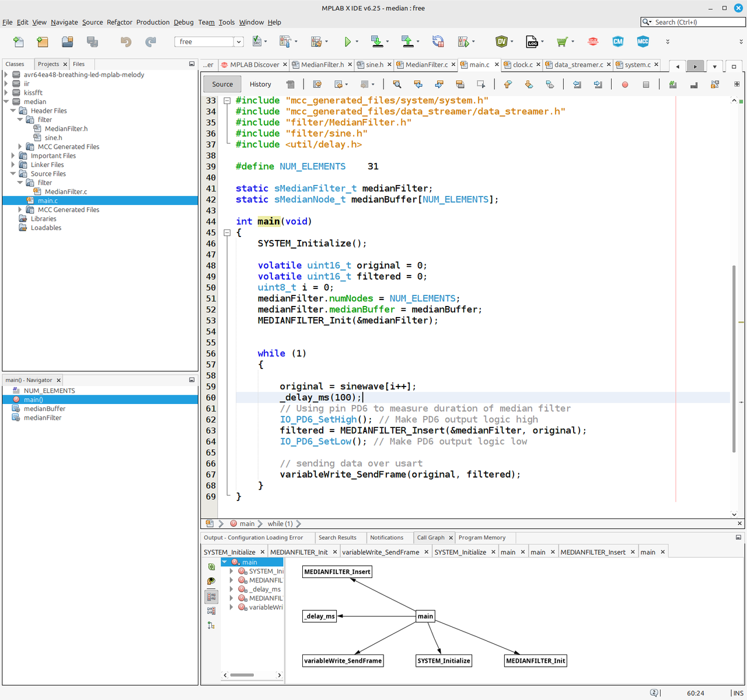This screenshot has height=700, width=747.
Task: Switch editor to History view
Action: pyautogui.click(x=260, y=84)
